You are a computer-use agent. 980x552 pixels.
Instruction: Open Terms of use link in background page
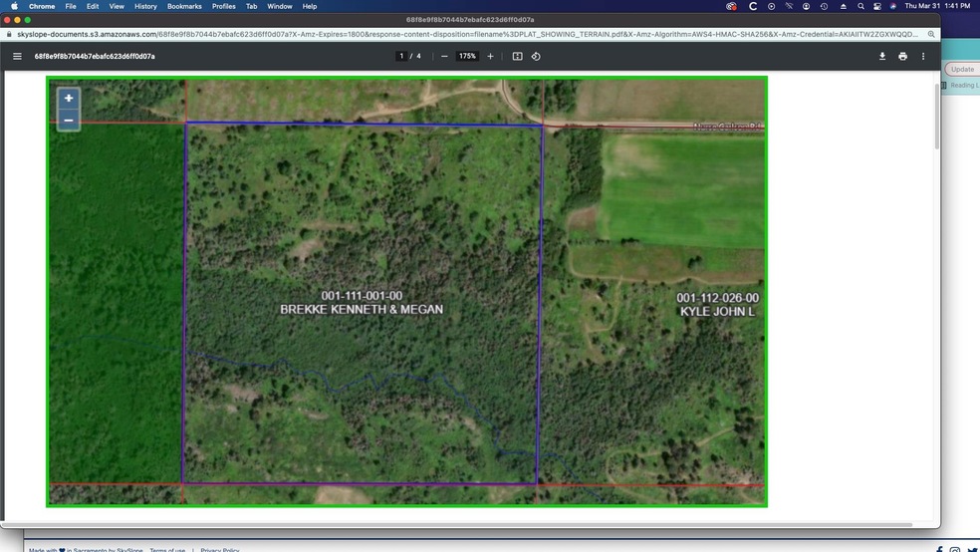(x=167, y=549)
